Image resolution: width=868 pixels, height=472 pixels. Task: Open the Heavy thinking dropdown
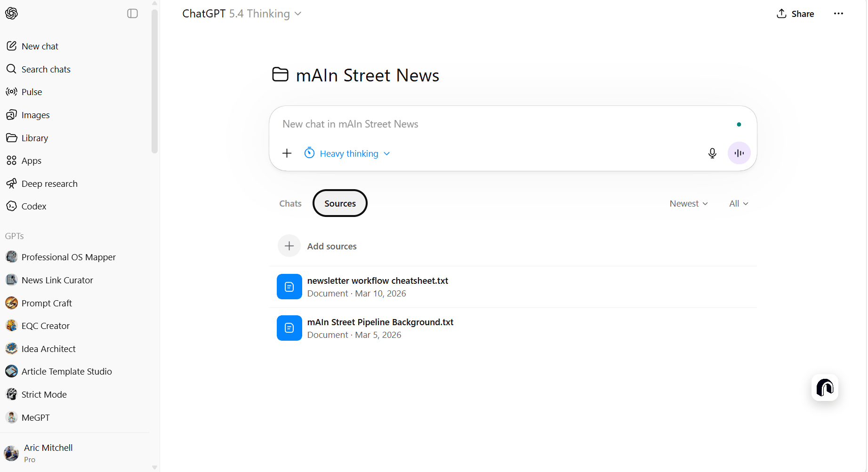[347, 153]
